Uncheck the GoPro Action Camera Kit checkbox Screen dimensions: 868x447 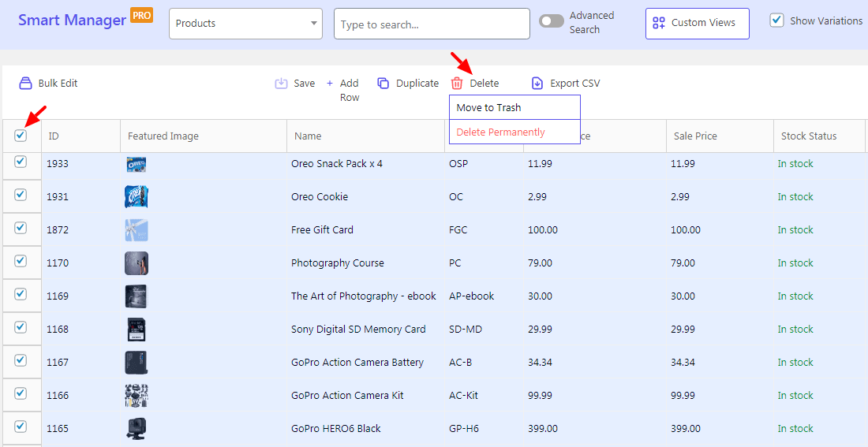click(x=21, y=393)
